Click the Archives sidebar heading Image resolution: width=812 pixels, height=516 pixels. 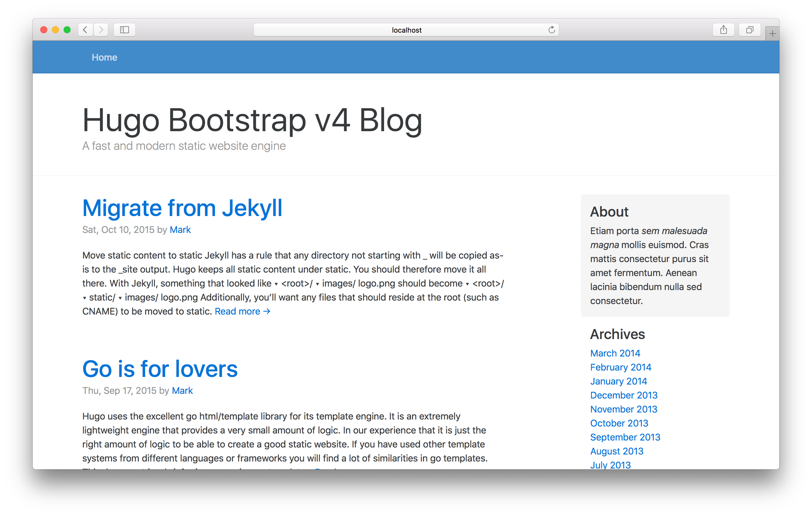pos(617,334)
